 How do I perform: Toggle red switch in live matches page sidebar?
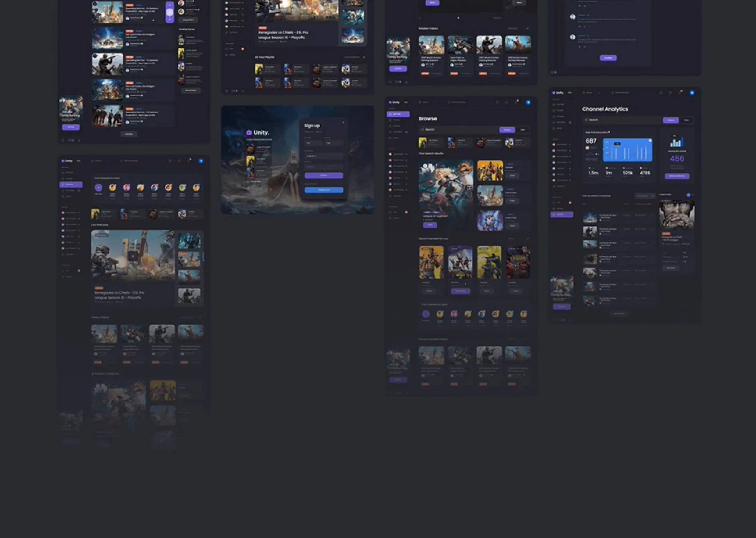79,271
